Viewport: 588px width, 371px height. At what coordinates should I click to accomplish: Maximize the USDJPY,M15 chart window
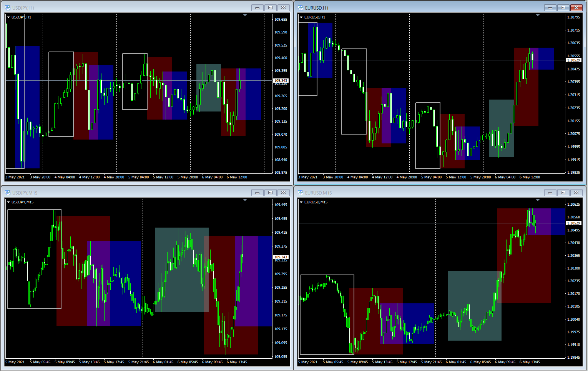pos(270,193)
